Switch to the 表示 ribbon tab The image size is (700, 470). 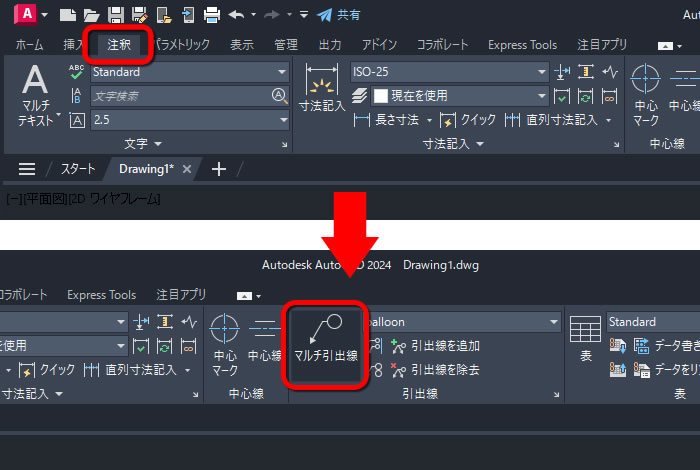(242, 45)
